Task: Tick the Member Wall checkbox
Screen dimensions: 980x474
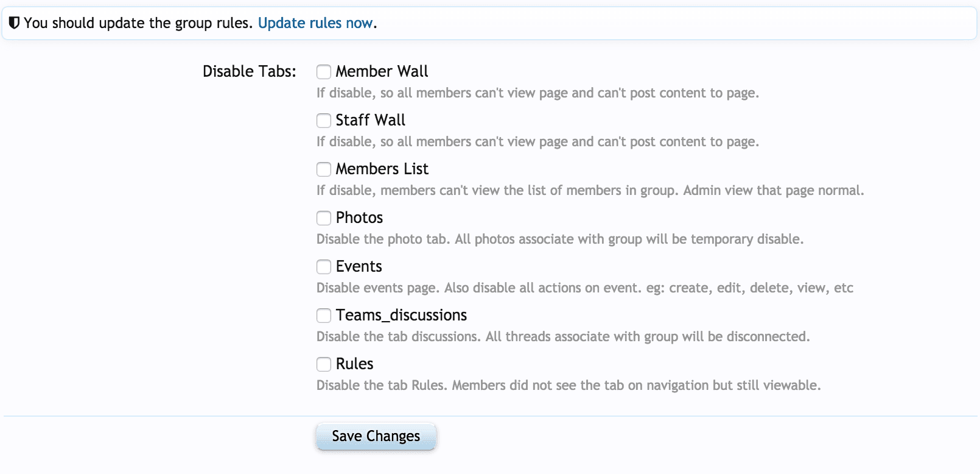Action: [x=324, y=72]
